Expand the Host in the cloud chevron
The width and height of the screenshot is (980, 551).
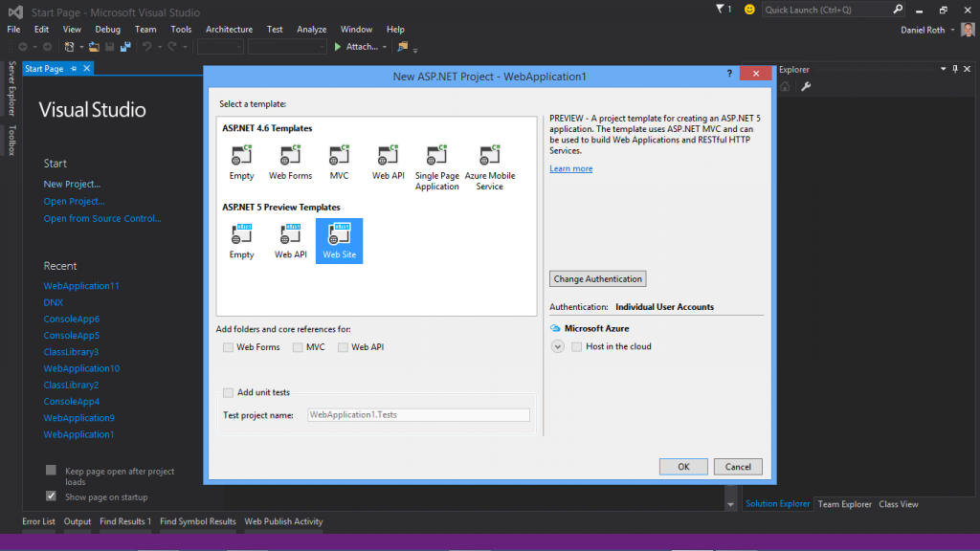point(558,346)
